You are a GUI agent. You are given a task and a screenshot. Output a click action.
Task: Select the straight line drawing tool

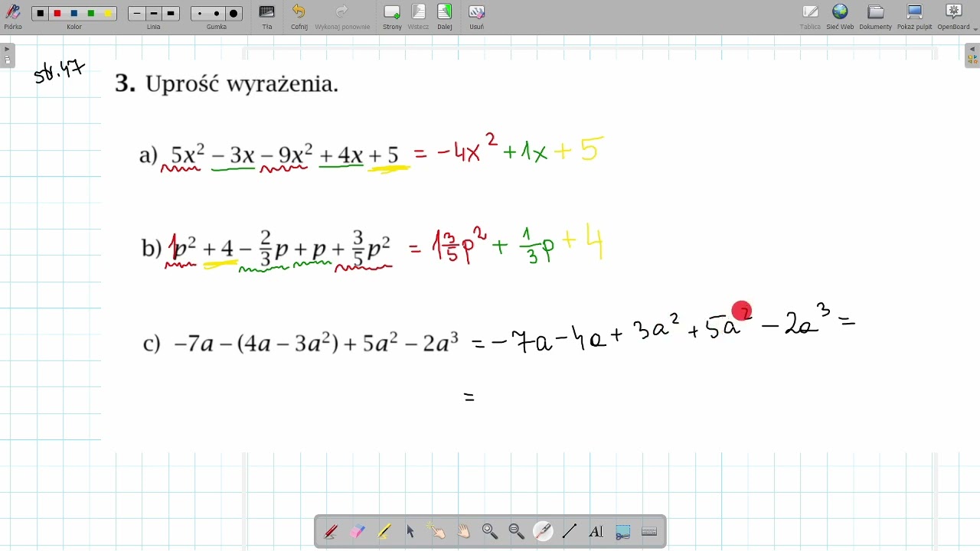coord(570,531)
